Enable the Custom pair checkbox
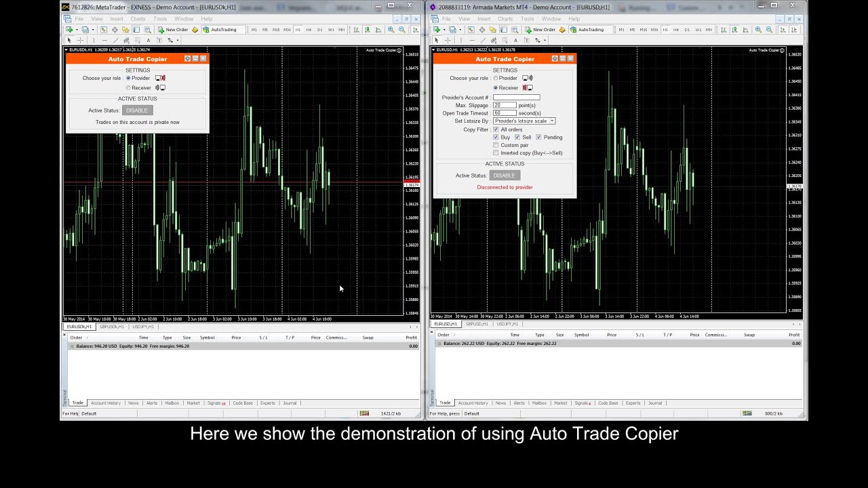Image resolution: width=868 pixels, height=488 pixels. pyautogui.click(x=496, y=145)
